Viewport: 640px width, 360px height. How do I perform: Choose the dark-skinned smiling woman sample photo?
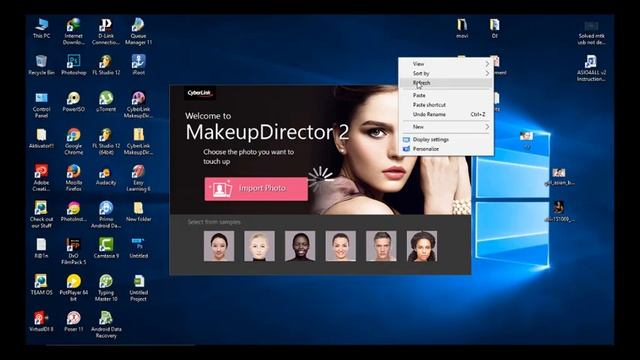300,246
